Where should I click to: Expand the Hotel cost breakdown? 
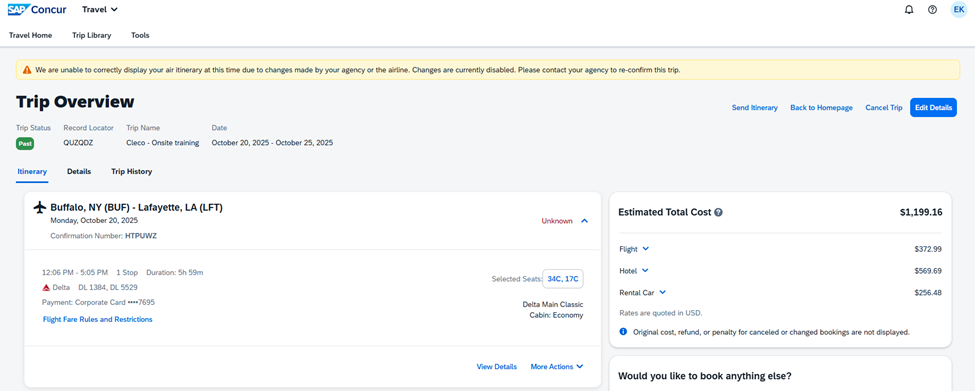pos(645,270)
